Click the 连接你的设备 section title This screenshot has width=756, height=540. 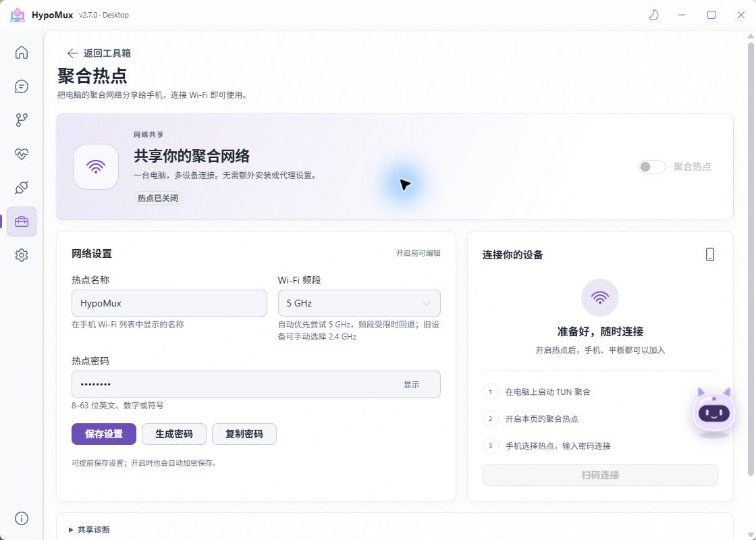pyautogui.click(x=512, y=255)
